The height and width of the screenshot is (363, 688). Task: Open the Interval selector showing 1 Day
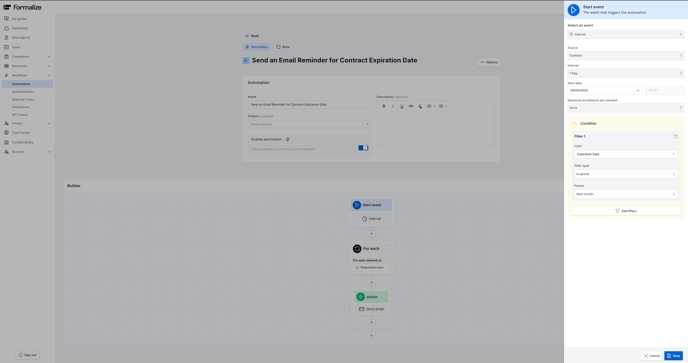point(625,73)
